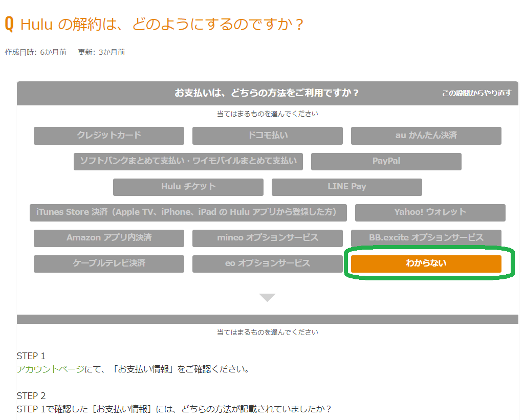Click the STEP 1 heading
The width and height of the screenshot is (524, 420).
[x=31, y=356]
